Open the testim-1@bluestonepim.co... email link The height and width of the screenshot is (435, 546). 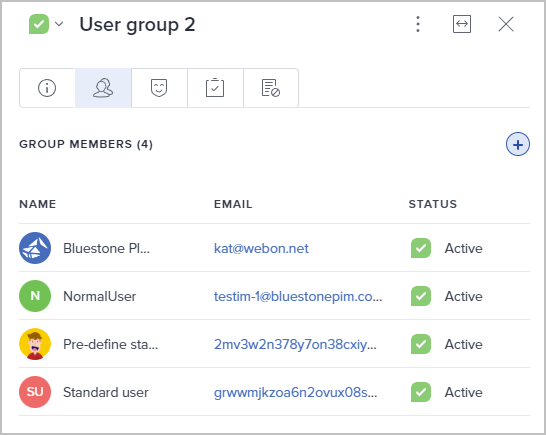click(x=298, y=296)
